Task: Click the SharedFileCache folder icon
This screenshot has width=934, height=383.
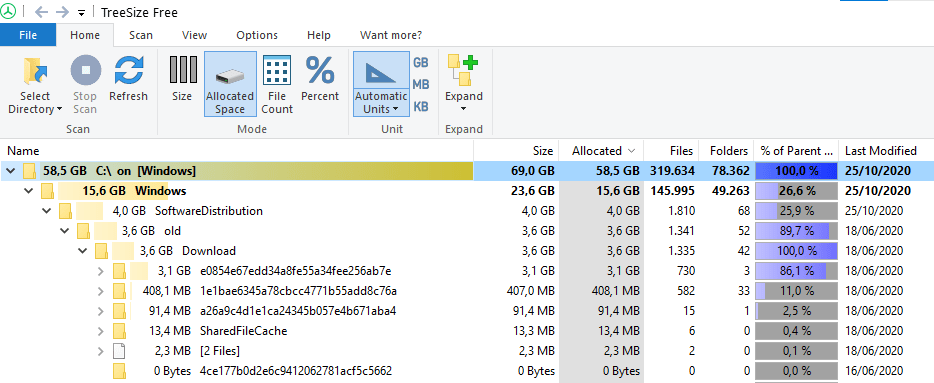Action: [x=120, y=331]
